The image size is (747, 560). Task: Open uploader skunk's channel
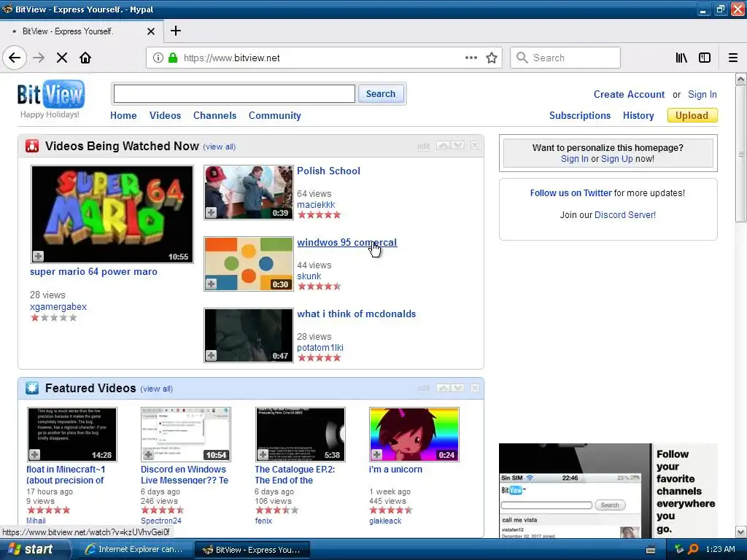point(309,276)
